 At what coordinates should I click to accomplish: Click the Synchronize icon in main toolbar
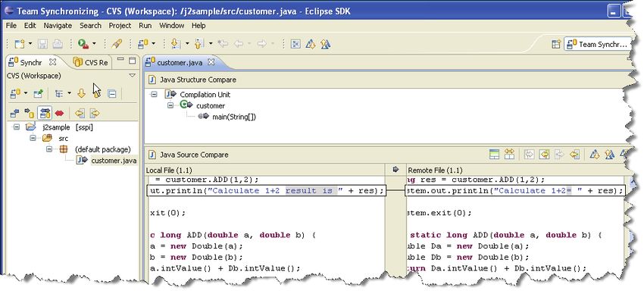click(x=143, y=43)
